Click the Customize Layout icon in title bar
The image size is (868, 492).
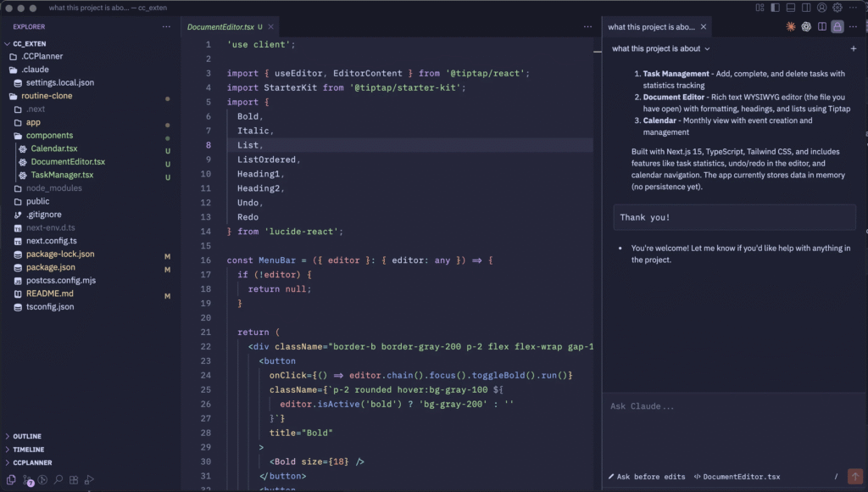pyautogui.click(x=759, y=8)
